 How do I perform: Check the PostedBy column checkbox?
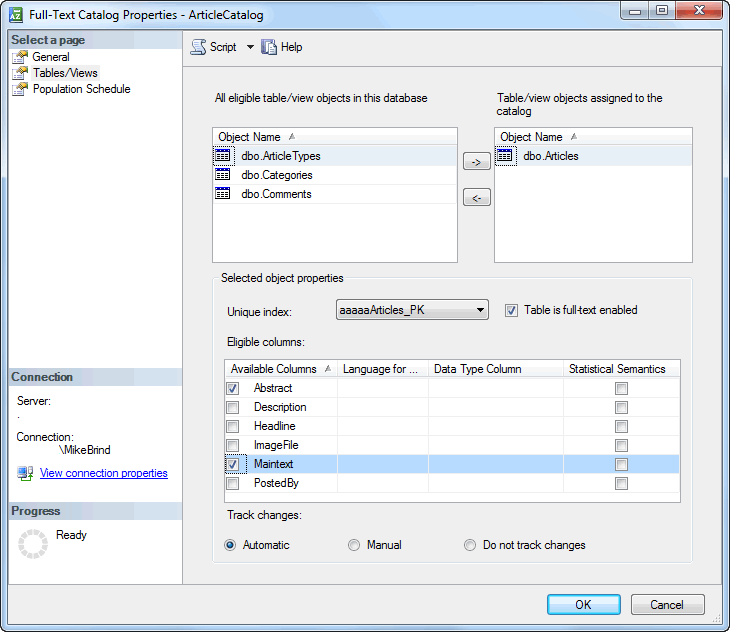click(x=233, y=483)
